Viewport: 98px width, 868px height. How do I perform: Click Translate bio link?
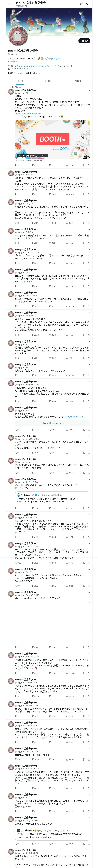[14, 62]
